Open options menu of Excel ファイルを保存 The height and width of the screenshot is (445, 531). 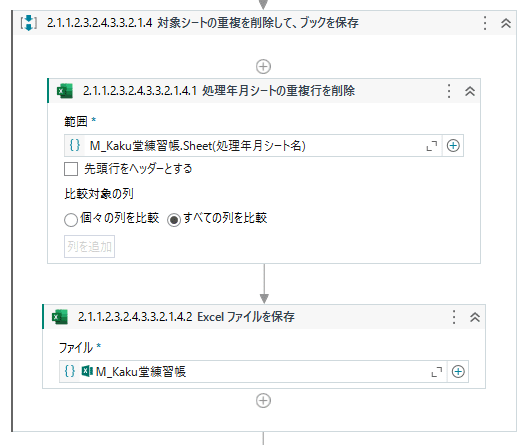(454, 317)
